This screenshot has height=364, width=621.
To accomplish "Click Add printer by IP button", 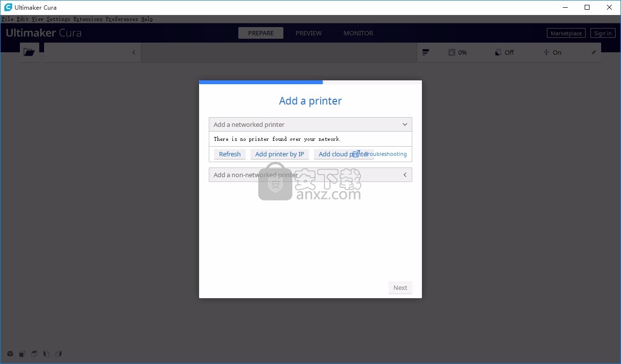I will (x=279, y=154).
